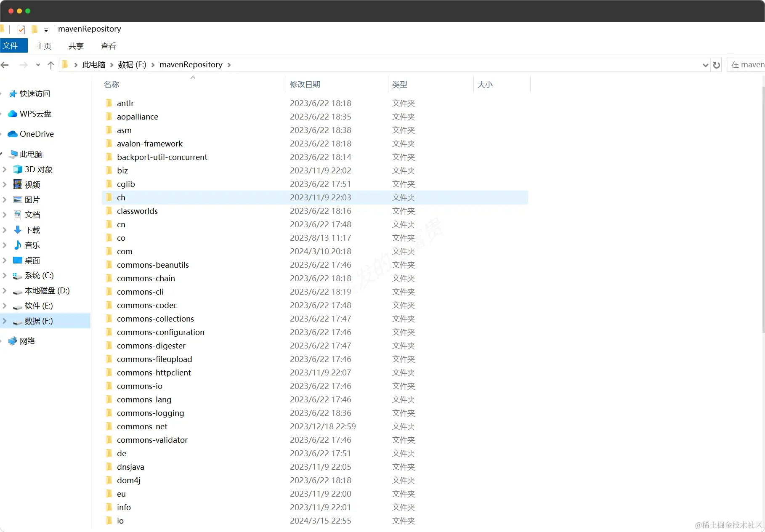This screenshot has width=765, height=532.
Task: Click the Refresh button in address bar
Action: coord(717,65)
